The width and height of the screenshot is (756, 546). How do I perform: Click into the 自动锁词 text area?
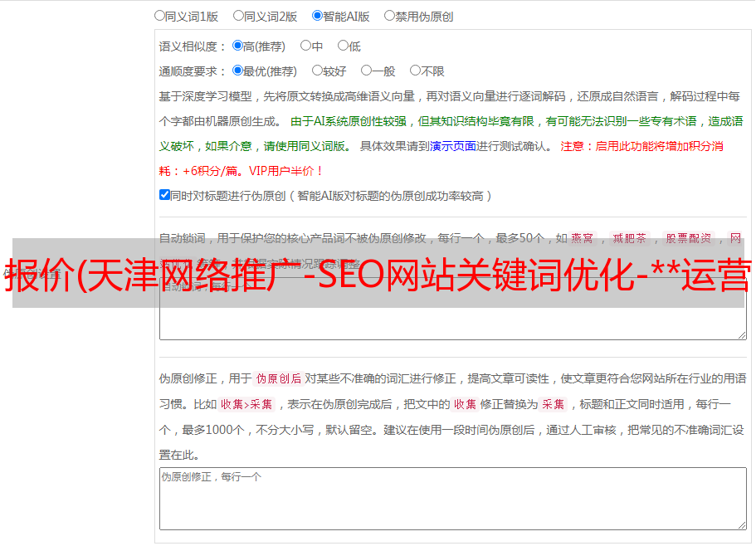tap(452, 324)
